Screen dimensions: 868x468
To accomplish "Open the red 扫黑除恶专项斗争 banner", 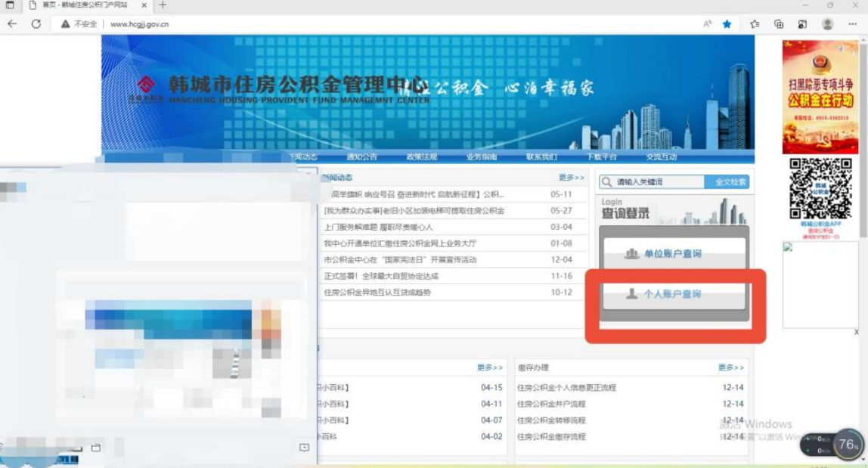I will 820,97.
